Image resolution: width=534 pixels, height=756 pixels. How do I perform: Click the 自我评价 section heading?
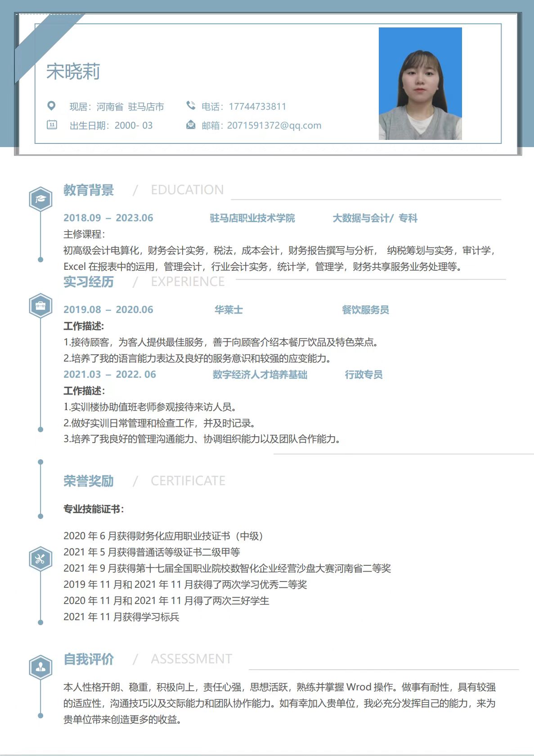point(89,659)
